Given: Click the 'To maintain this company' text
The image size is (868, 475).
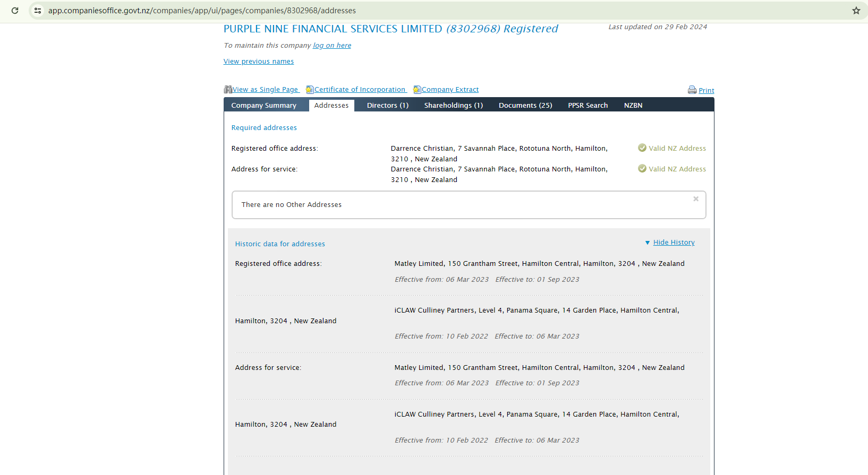Looking at the screenshot, I should pyautogui.click(x=267, y=46).
